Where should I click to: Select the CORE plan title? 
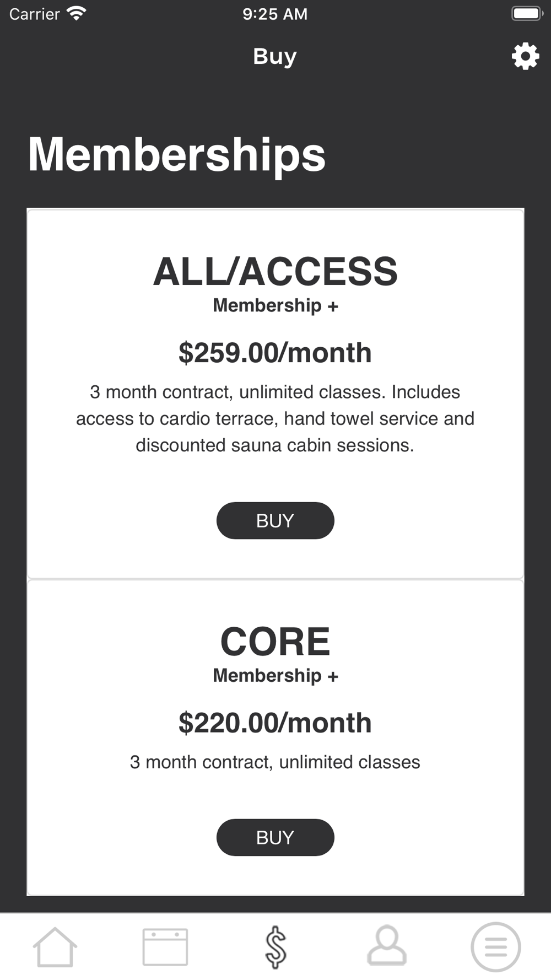tap(275, 642)
